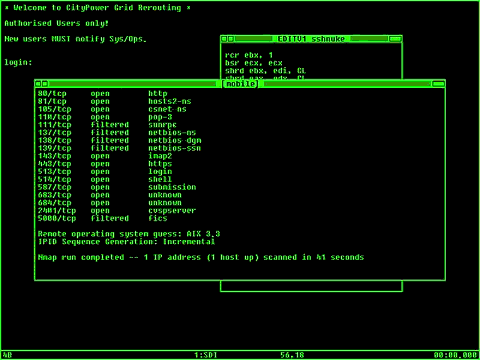Click the hosts2-ns service name
Screen dimensions: 480x360
click(x=170, y=101)
